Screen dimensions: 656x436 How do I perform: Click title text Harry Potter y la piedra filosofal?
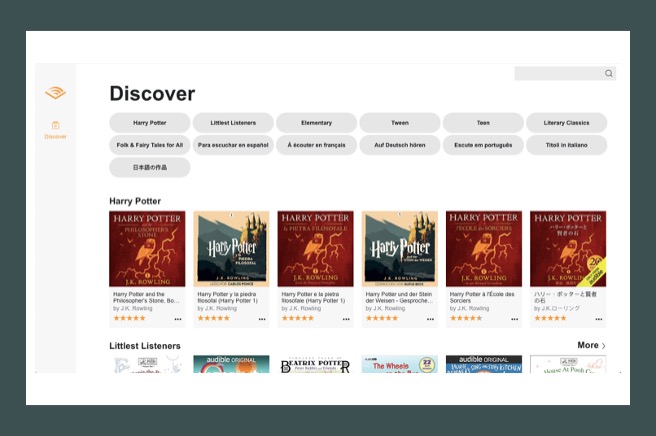[x=228, y=298]
